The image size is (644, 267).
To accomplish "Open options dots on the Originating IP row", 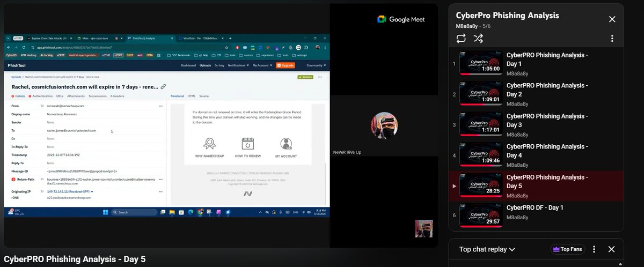I will (160, 191).
